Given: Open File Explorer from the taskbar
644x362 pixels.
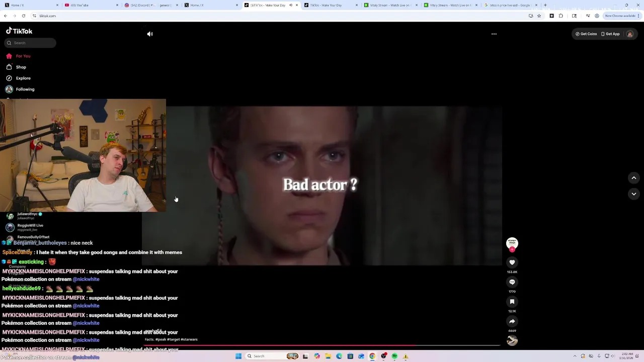Looking at the screenshot, I should click(x=328, y=356).
